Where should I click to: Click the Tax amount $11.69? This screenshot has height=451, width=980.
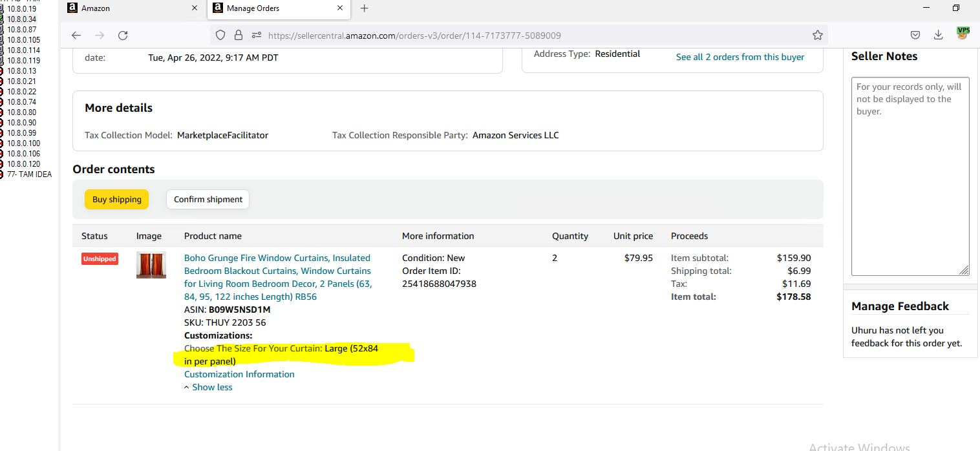(796, 284)
